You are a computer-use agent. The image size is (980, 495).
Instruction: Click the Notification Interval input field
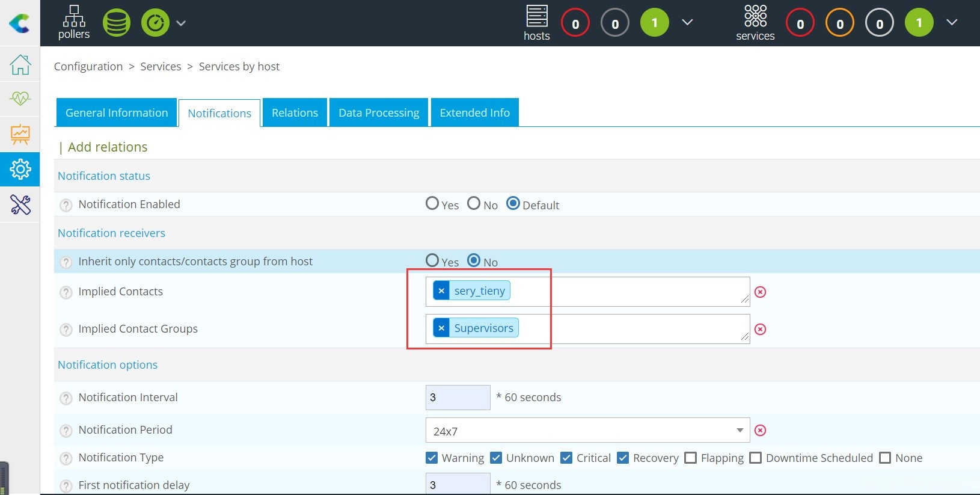tap(458, 398)
